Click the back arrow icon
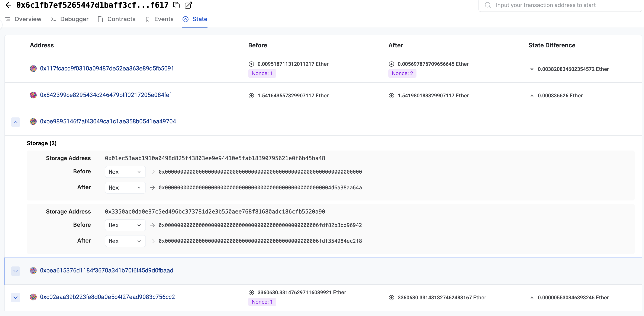 9,5
